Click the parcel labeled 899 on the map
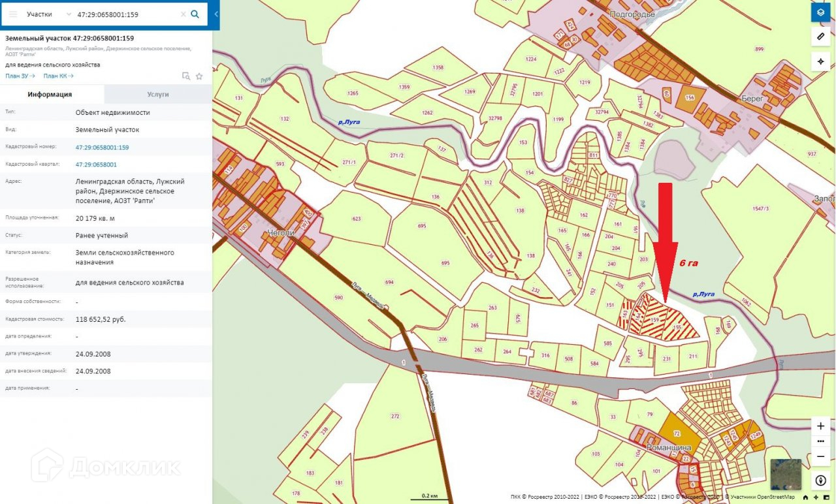836x504 pixels. pos(759,50)
